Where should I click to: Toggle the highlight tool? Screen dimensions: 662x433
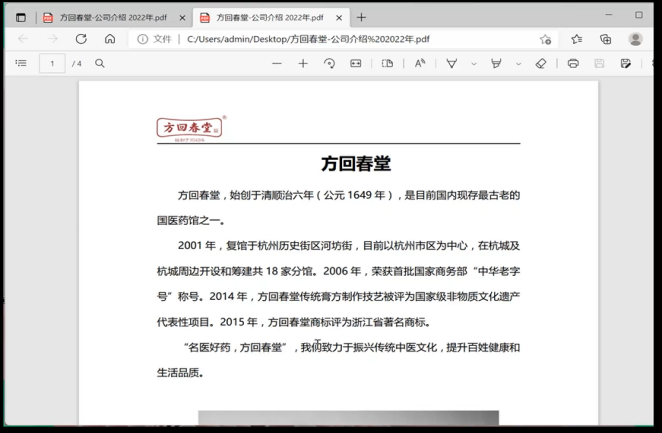click(496, 63)
